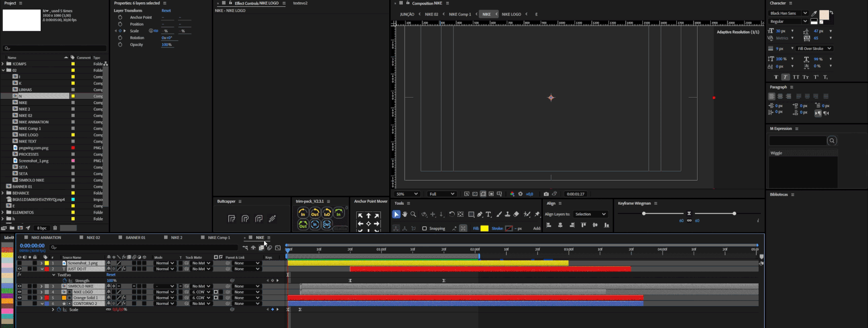Hide the NIKE LOGO layer eye

point(19,292)
